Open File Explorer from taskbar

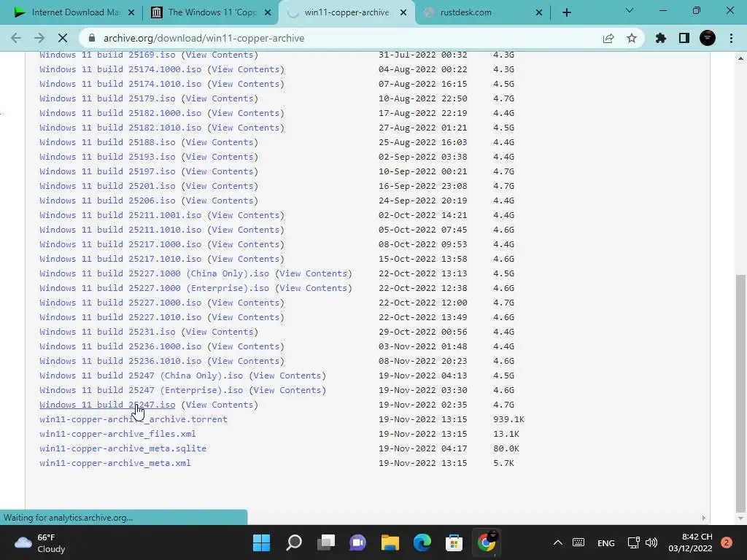coord(390,542)
